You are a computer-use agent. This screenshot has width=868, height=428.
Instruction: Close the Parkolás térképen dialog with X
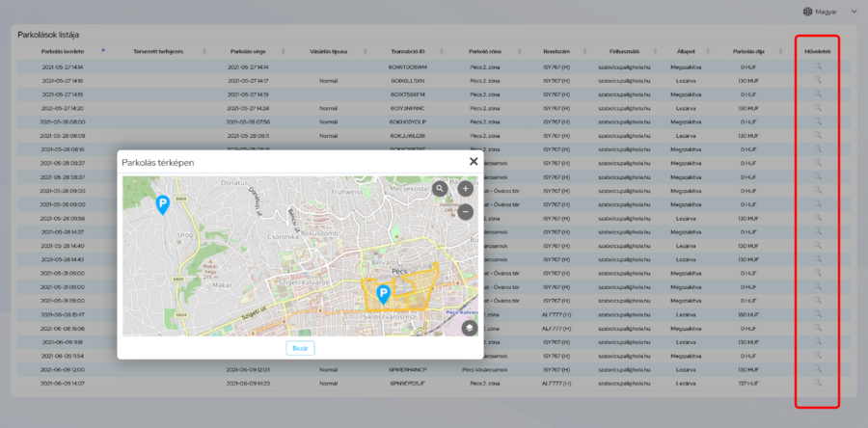click(x=473, y=163)
